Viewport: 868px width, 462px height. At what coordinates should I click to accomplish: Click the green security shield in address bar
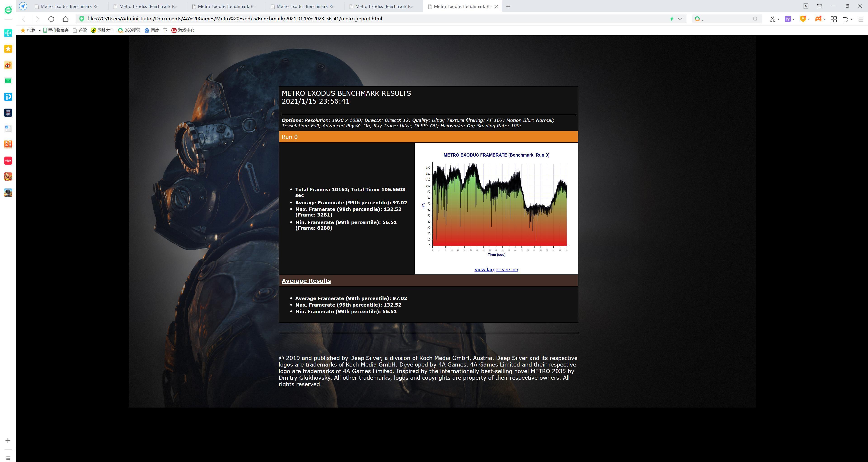click(82, 19)
